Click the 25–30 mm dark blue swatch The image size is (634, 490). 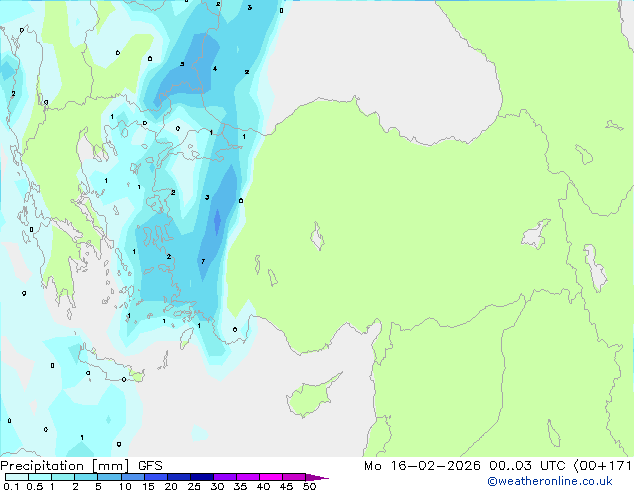click(x=201, y=477)
